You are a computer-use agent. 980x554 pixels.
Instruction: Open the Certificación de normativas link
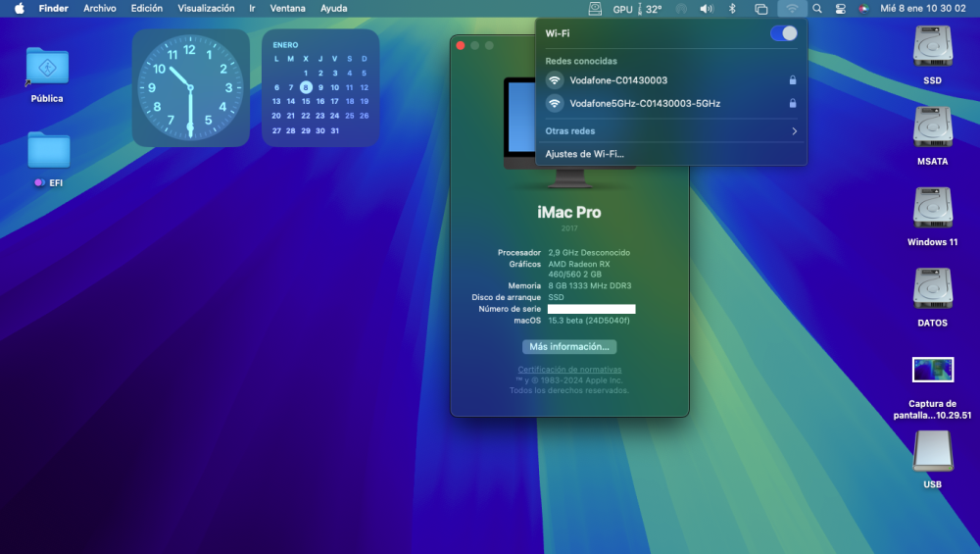pyautogui.click(x=569, y=370)
